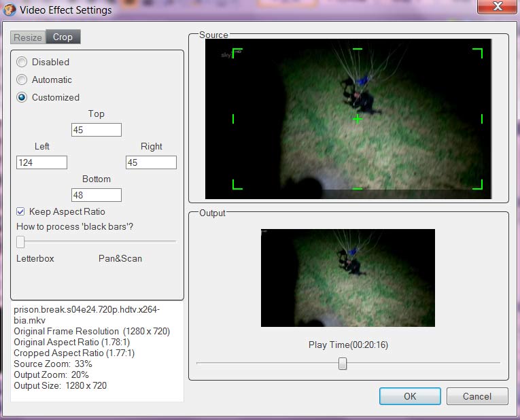The height and width of the screenshot is (420, 520).
Task: Click the Letterbox label
Action: [x=35, y=258]
